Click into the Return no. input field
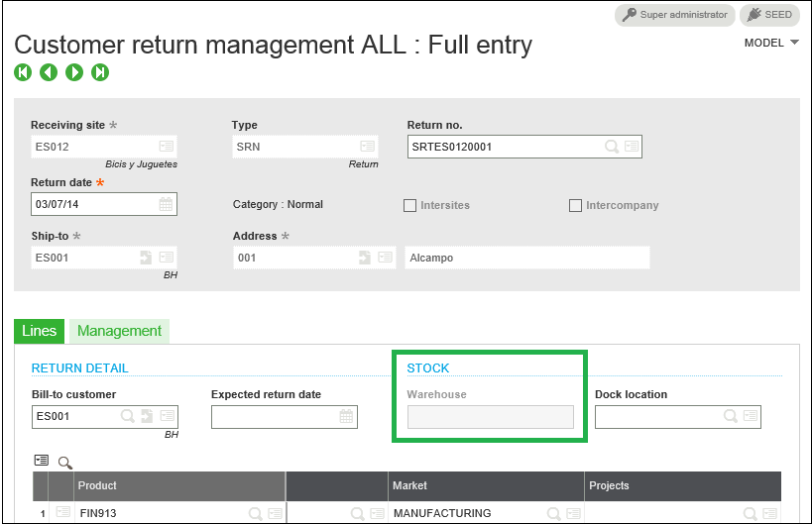The height and width of the screenshot is (524, 812). pyautogui.click(x=505, y=147)
